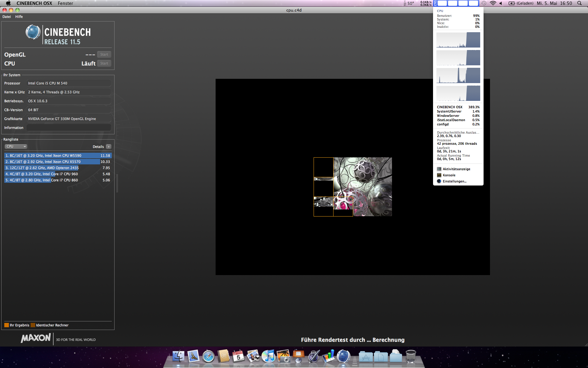Viewport: 588px width, 368px height.
Task: Click the iStat temperature 50° indicator
Action: [409, 3]
